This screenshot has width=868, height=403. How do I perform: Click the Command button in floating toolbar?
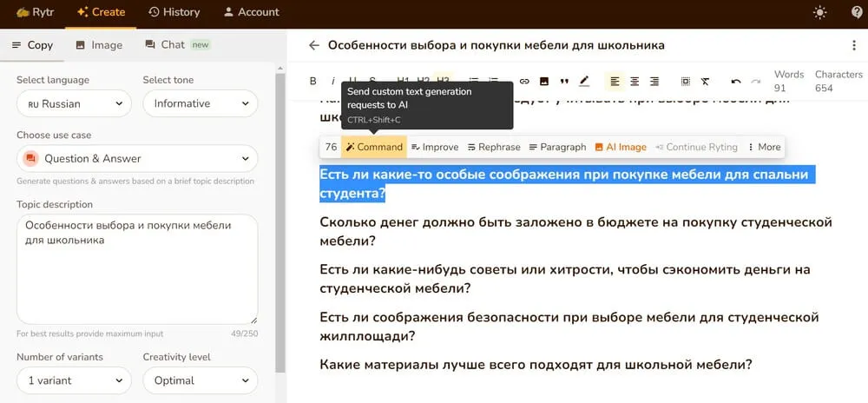(x=374, y=147)
